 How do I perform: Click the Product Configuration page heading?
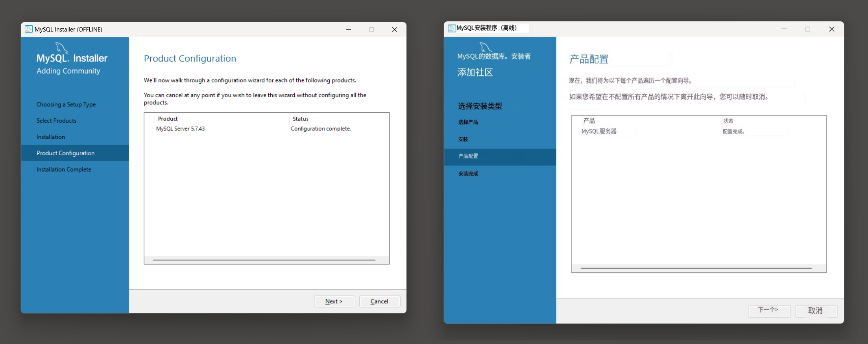(x=190, y=58)
